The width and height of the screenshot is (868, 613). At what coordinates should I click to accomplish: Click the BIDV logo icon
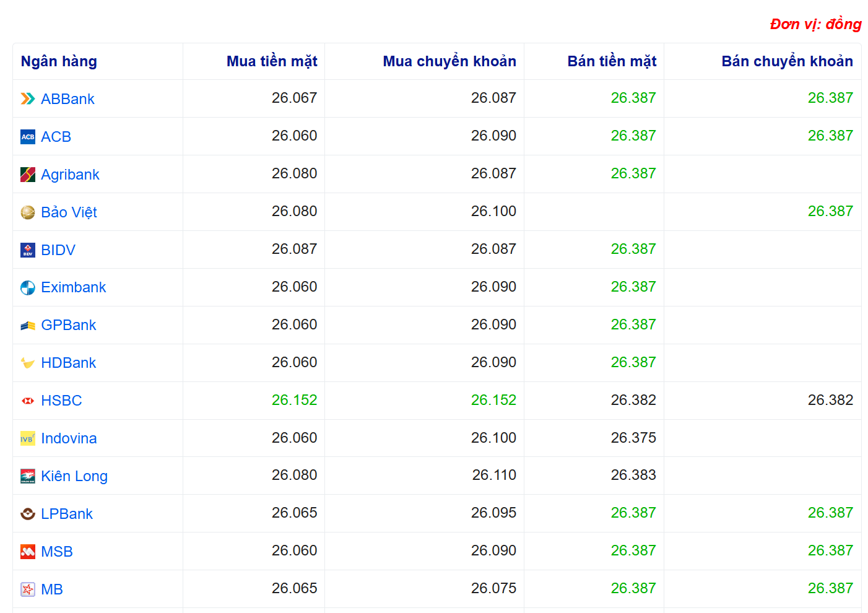28,250
